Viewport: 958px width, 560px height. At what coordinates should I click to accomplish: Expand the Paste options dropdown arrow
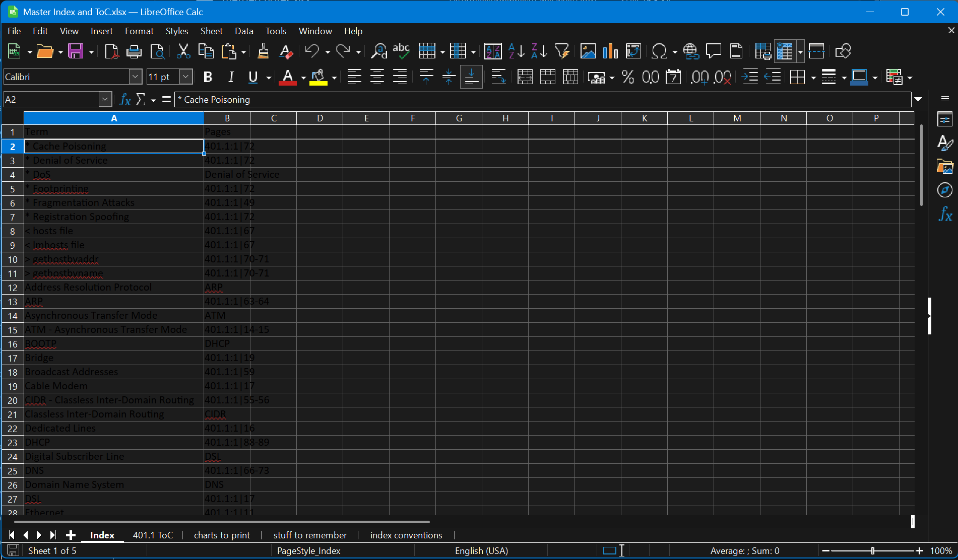(x=243, y=52)
